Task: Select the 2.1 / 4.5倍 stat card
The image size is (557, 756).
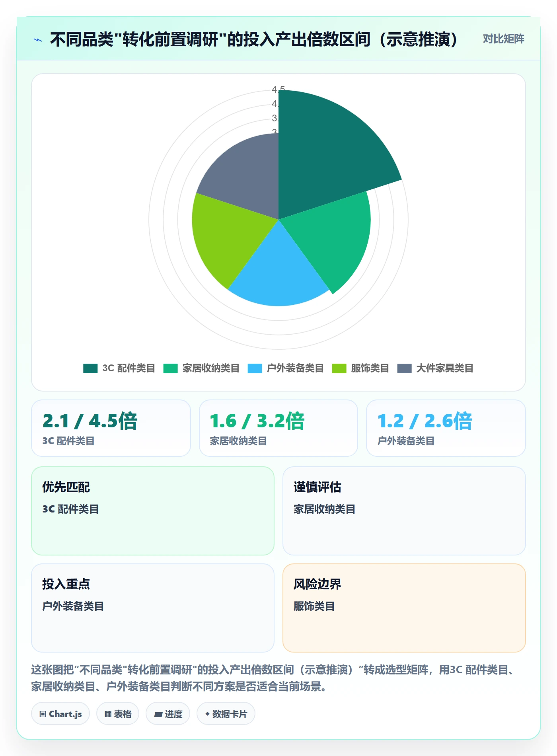Action: click(x=111, y=428)
